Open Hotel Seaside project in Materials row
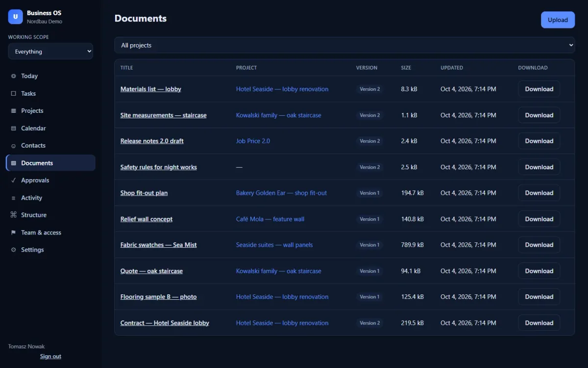The height and width of the screenshot is (368, 588). (x=282, y=89)
